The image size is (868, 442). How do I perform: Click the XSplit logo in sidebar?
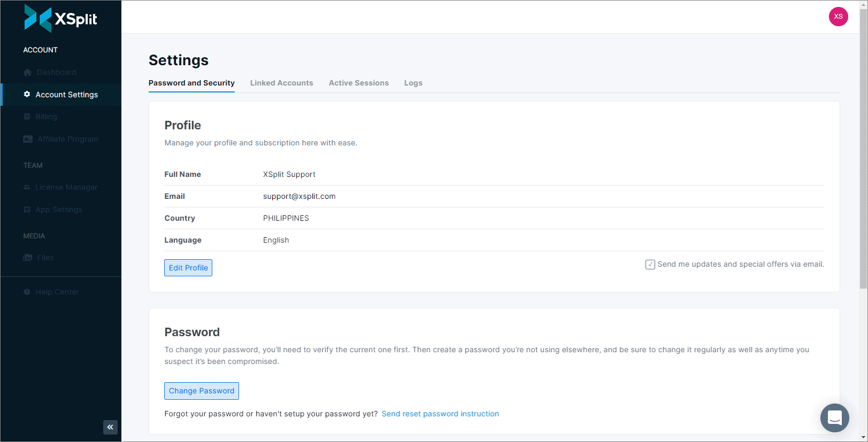click(x=60, y=19)
